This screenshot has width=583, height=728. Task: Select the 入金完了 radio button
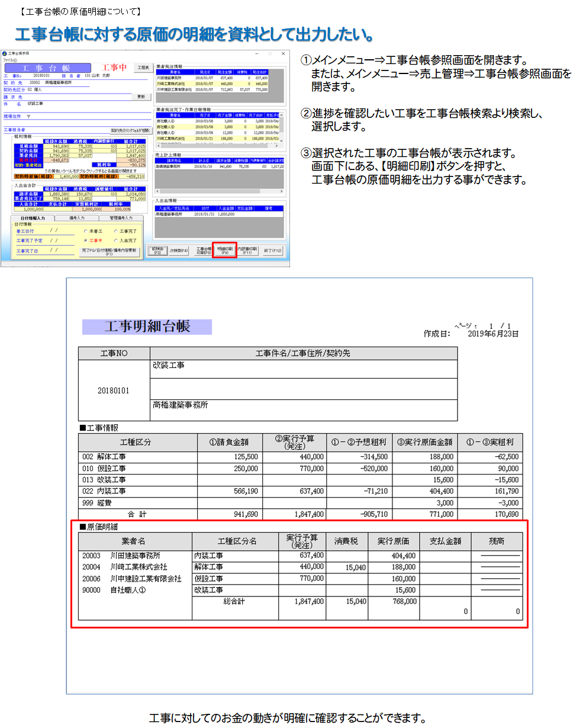(x=115, y=240)
